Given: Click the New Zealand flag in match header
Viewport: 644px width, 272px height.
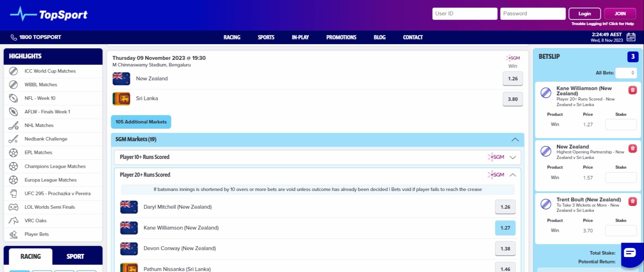Looking at the screenshot, I should click(121, 79).
